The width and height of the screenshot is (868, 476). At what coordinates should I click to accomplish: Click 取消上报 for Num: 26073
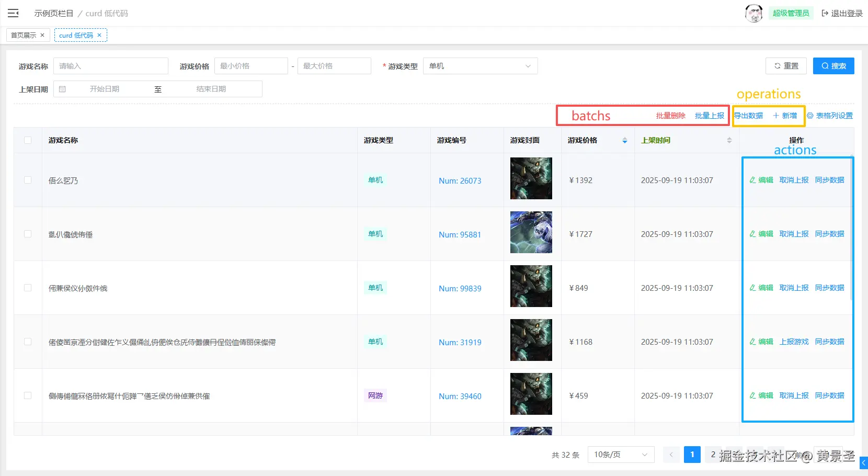pyautogui.click(x=794, y=180)
